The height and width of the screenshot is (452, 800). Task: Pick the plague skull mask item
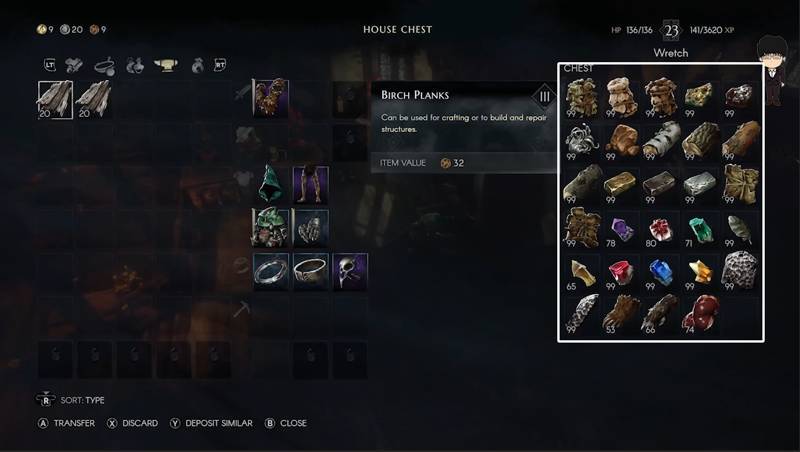(x=350, y=272)
